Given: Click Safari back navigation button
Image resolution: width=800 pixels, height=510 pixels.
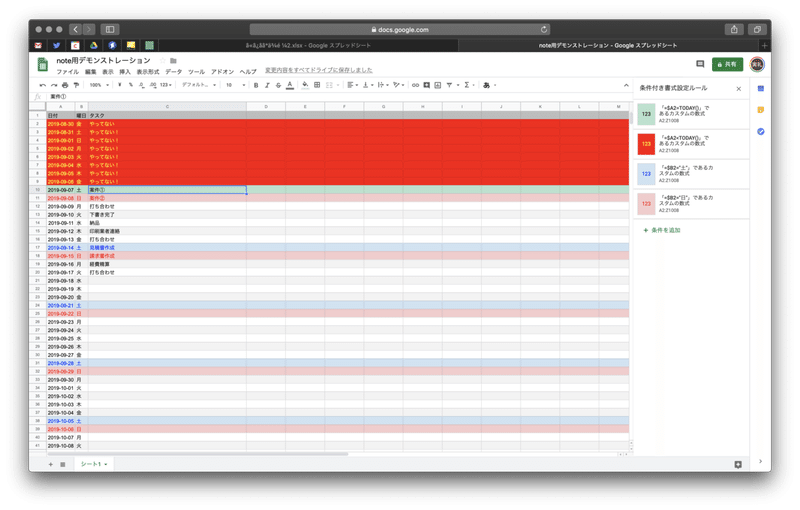Looking at the screenshot, I should (76, 30).
